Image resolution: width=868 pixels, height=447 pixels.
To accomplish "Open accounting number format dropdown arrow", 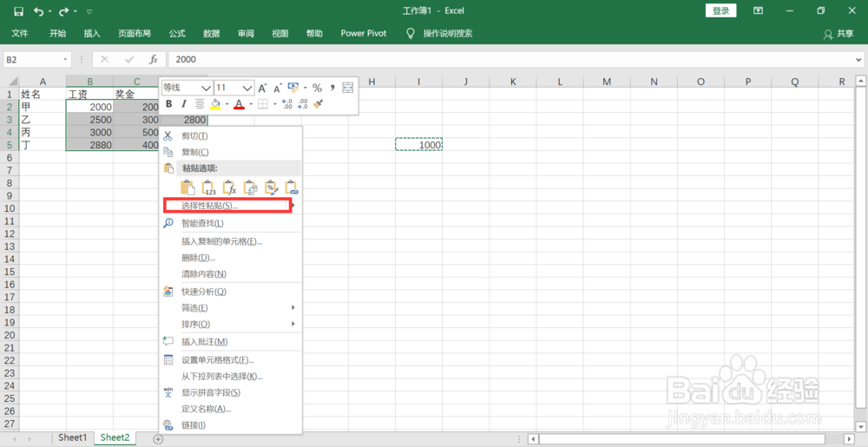I will click(x=305, y=88).
